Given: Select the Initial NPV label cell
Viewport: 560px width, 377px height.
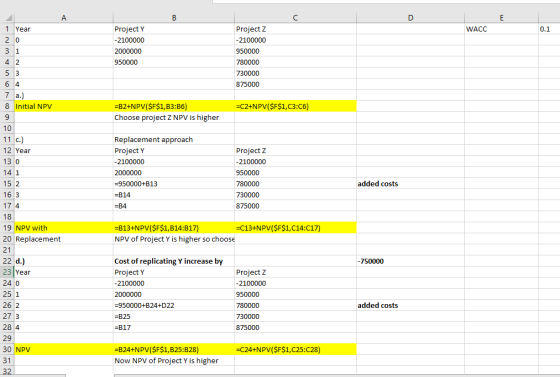Looking at the screenshot, I should (64, 106).
